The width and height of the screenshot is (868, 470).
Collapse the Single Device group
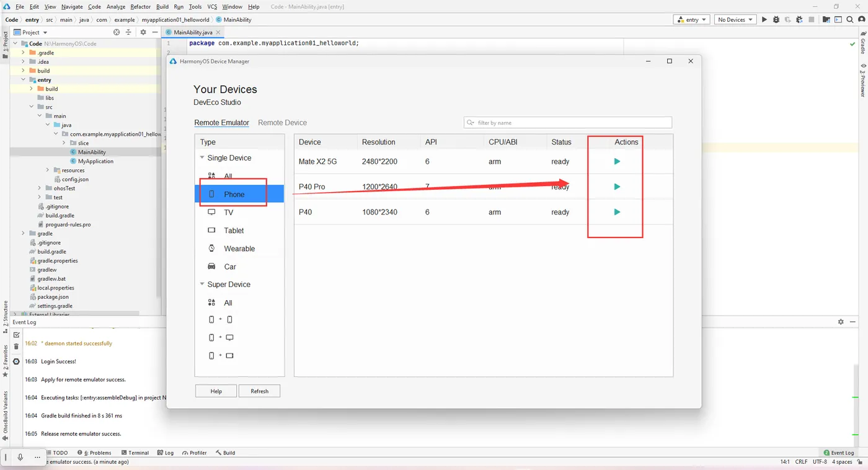(202, 158)
